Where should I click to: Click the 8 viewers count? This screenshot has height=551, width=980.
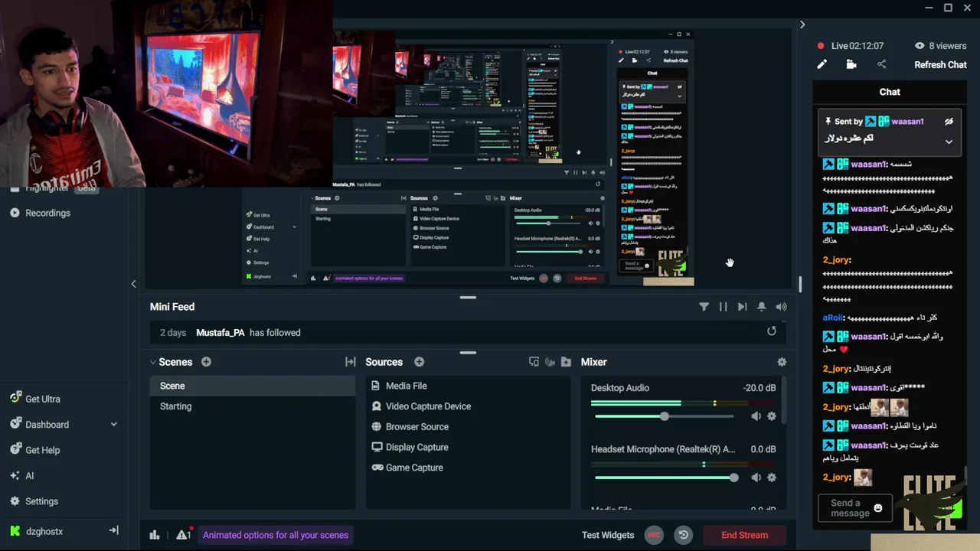point(940,46)
